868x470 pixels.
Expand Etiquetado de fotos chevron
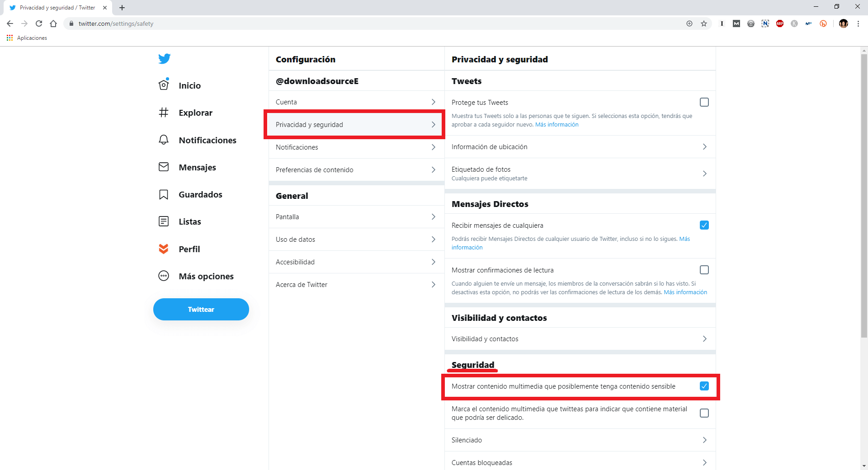[x=704, y=174]
